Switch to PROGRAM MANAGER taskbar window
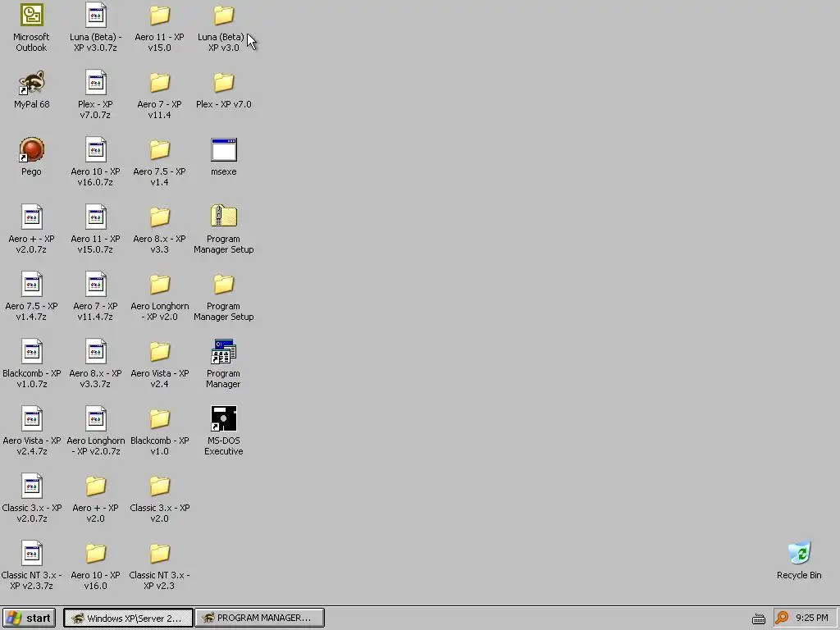The height and width of the screenshot is (630, 840). [259, 618]
